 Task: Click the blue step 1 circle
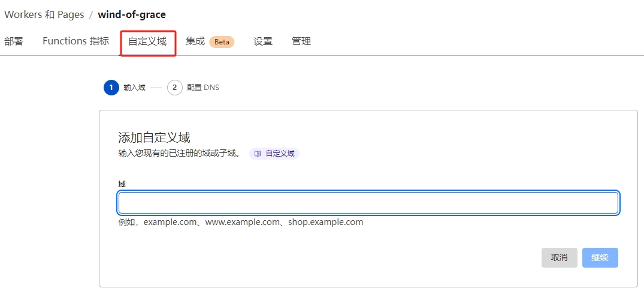coord(111,88)
